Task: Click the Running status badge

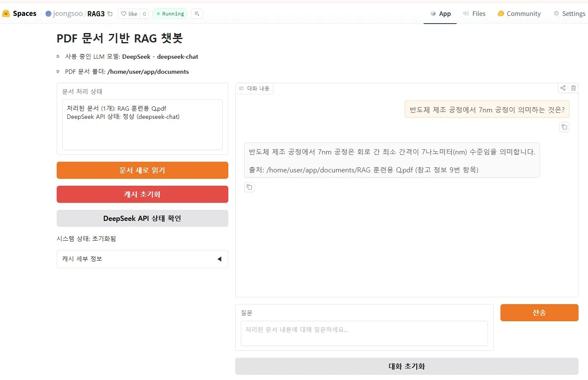Action: (x=170, y=14)
